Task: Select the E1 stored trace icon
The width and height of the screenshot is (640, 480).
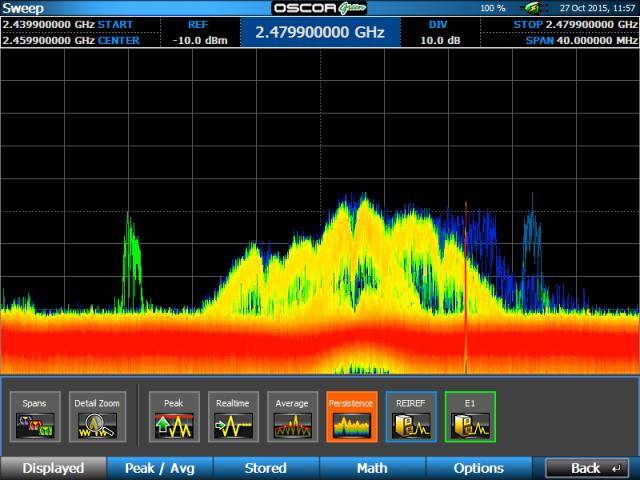Action: coord(470,416)
